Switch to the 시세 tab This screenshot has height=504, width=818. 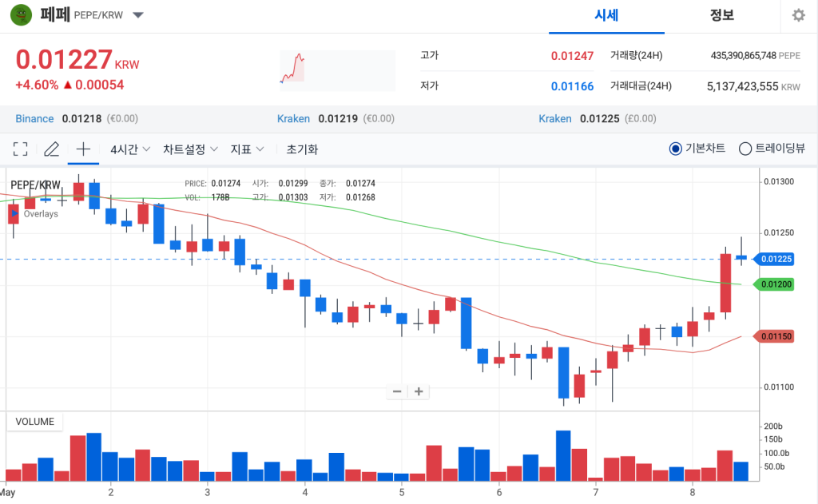(606, 15)
